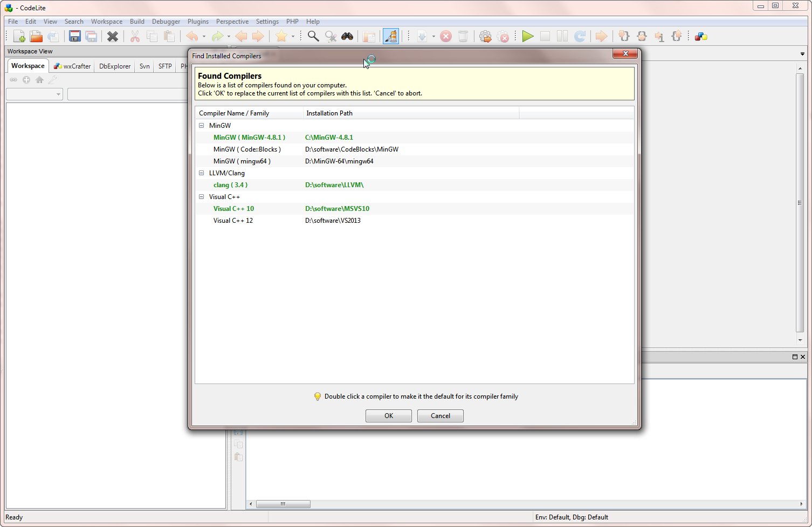Collapse the LLVM/Clang compiler family
The width and height of the screenshot is (812, 527).
click(x=202, y=173)
